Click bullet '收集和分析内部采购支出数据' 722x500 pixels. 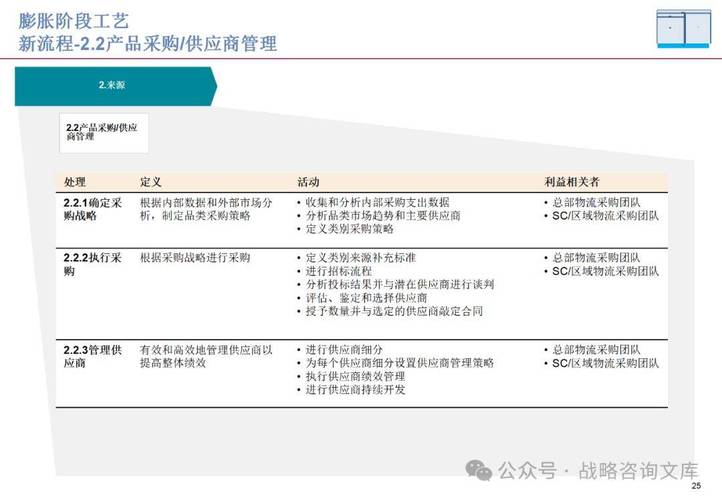pyautogui.click(x=378, y=203)
